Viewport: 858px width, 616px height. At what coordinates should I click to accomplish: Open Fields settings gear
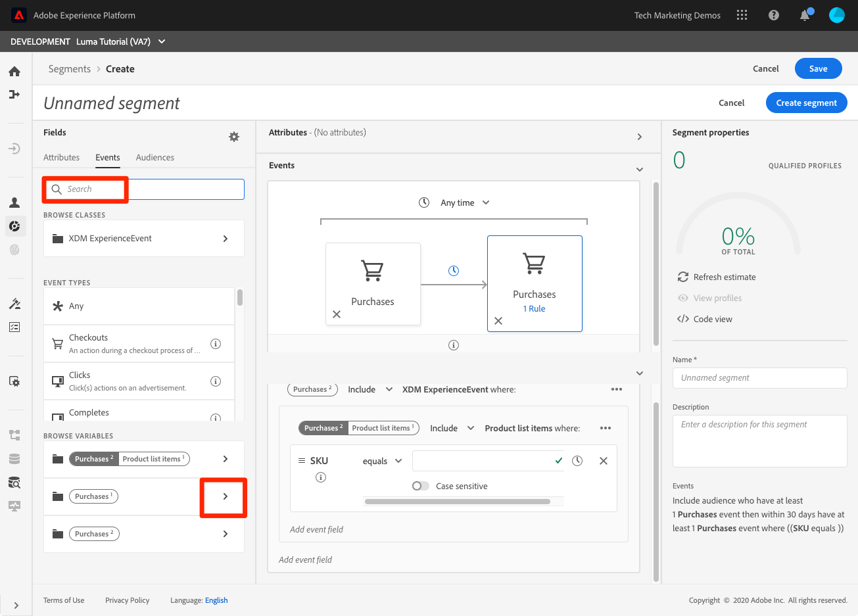click(234, 137)
